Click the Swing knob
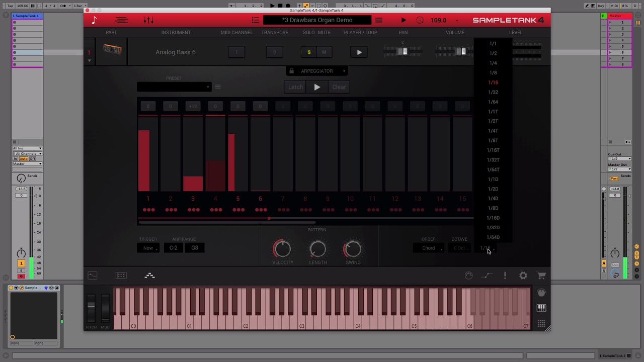The height and width of the screenshot is (362, 644). [x=353, y=248]
